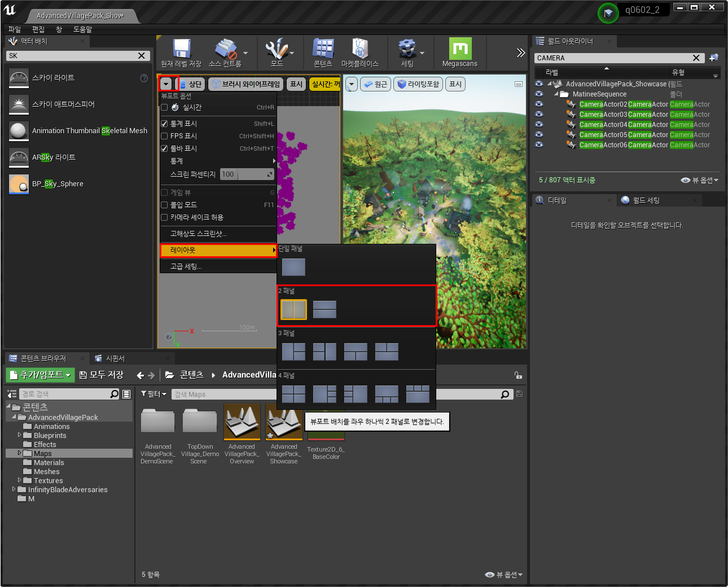Open the Source Control toolbar icon
The height and width of the screenshot is (587, 728).
click(225, 49)
